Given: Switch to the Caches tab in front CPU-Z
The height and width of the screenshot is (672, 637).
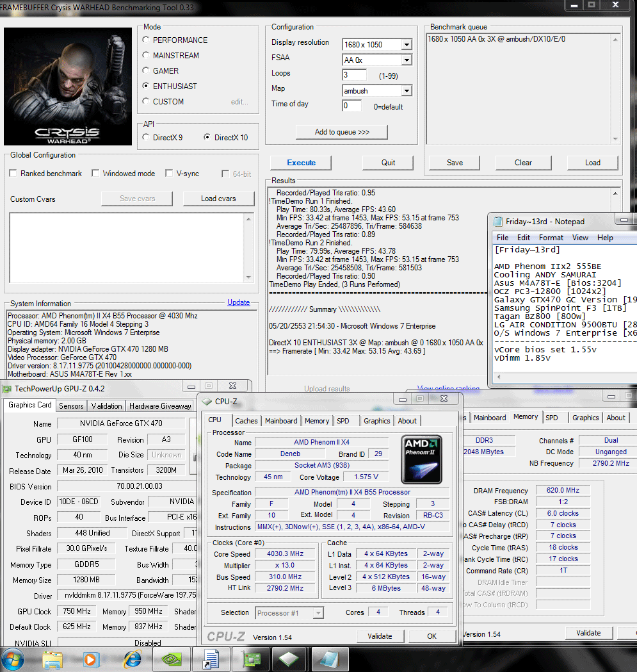Looking at the screenshot, I should click(x=246, y=421).
